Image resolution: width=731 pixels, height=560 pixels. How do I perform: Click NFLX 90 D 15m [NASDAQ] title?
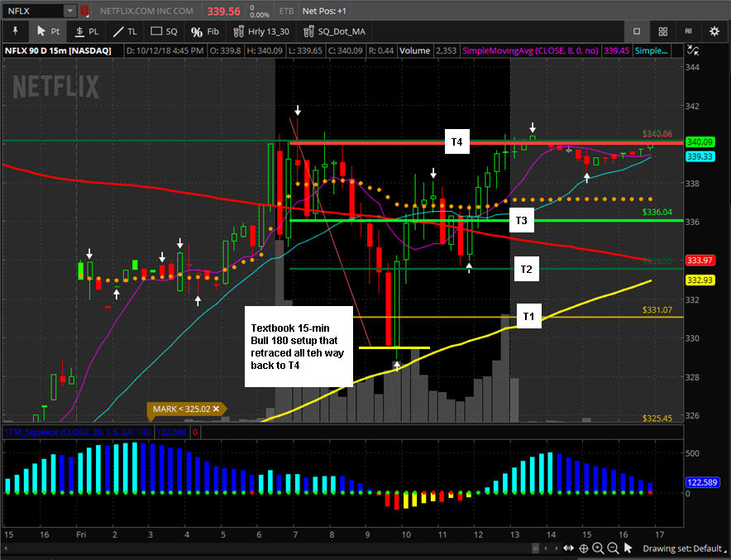[58, 50]
